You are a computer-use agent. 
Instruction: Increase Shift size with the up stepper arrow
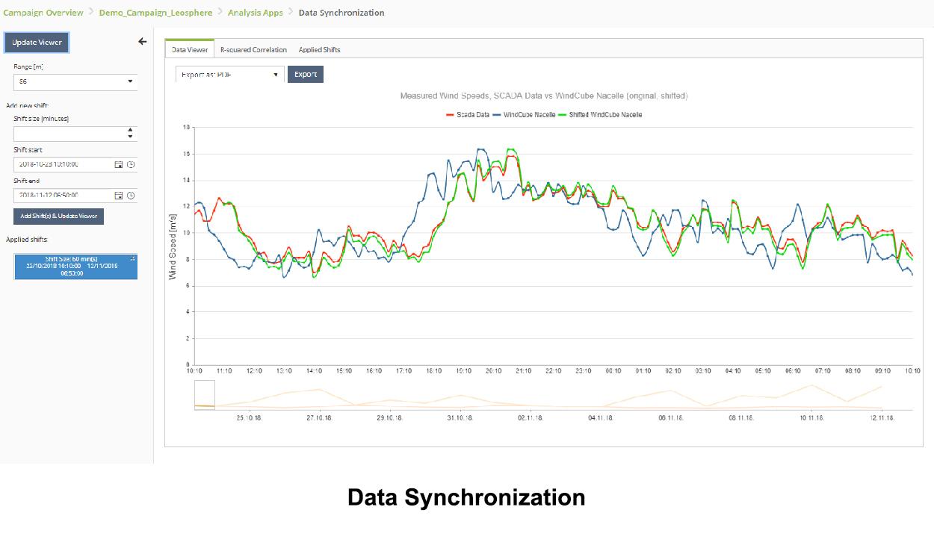pyautogui.click(x=131, y=130)
